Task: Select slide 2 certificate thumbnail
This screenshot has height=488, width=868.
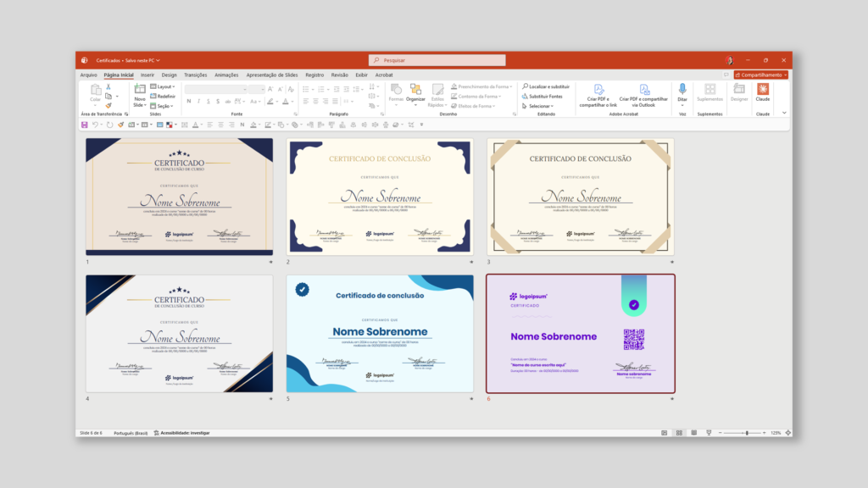Action: [x=380, y=197]
